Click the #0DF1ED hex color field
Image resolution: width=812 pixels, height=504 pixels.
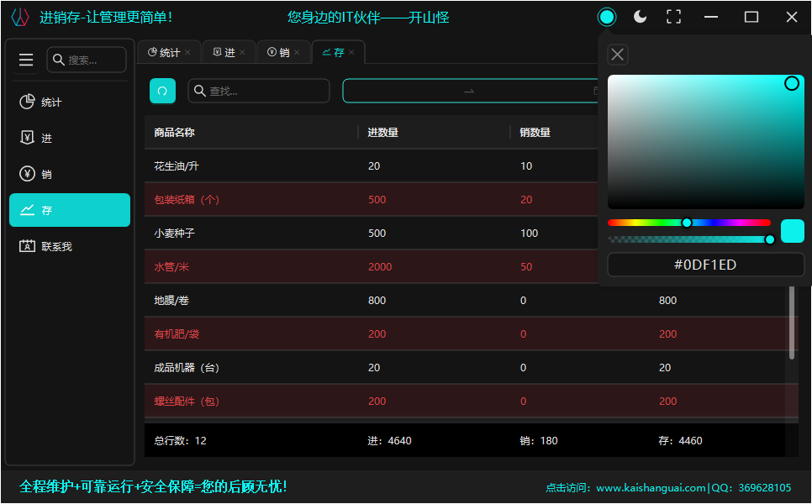pos(705,265)
